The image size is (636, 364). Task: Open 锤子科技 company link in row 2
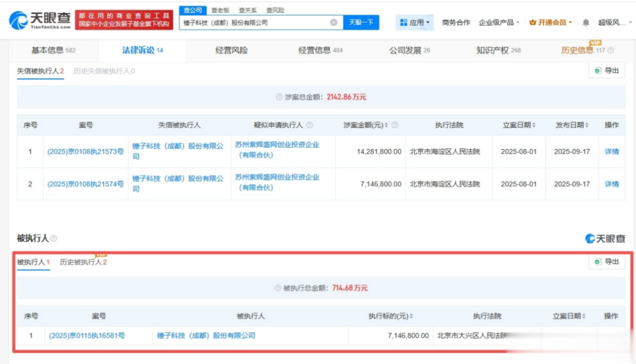(178, 183)
